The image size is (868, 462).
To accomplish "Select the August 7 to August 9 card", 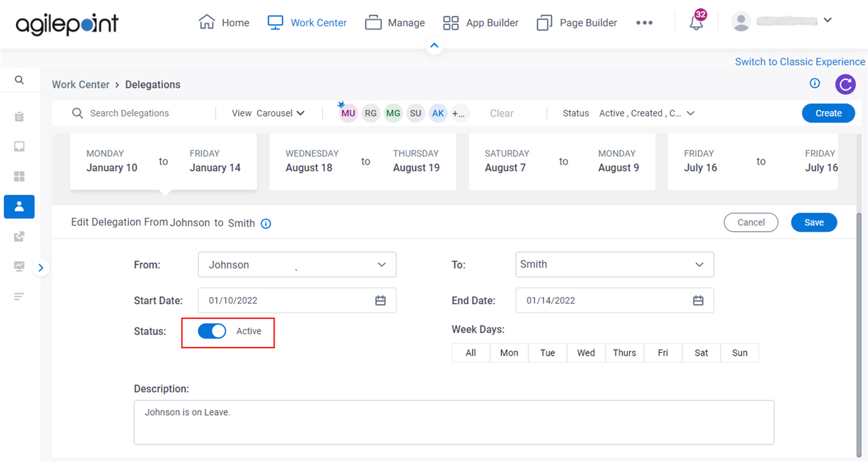I will coord(562,161).
